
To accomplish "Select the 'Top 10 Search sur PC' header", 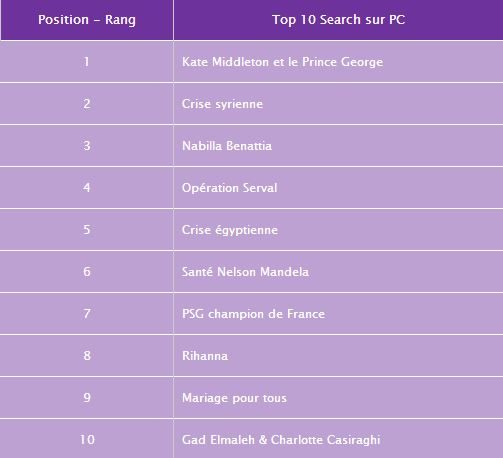I will point(338,20).
